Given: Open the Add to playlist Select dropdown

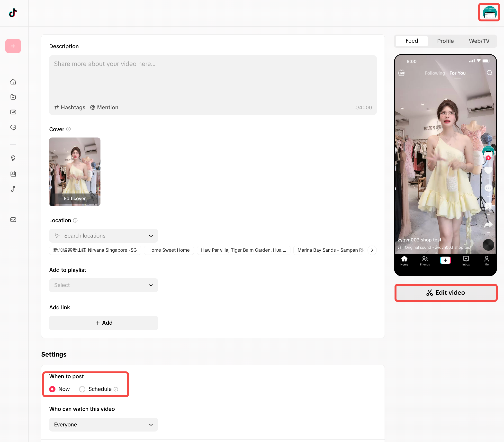Looking at the screenshot, I should (104, 285).
